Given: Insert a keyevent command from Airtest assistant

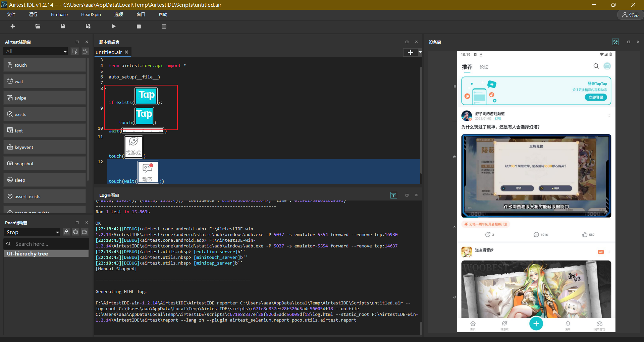Looking at the screenshot, I should coord(45,147).
